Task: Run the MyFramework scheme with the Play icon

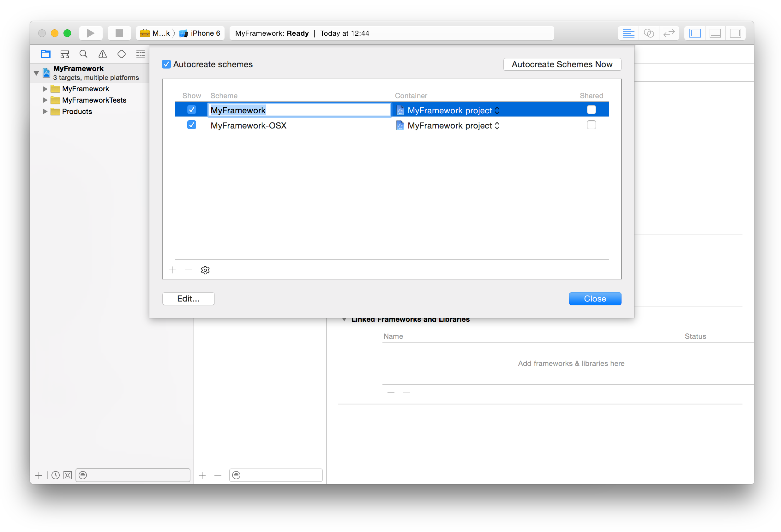Action: pos(90,33)
